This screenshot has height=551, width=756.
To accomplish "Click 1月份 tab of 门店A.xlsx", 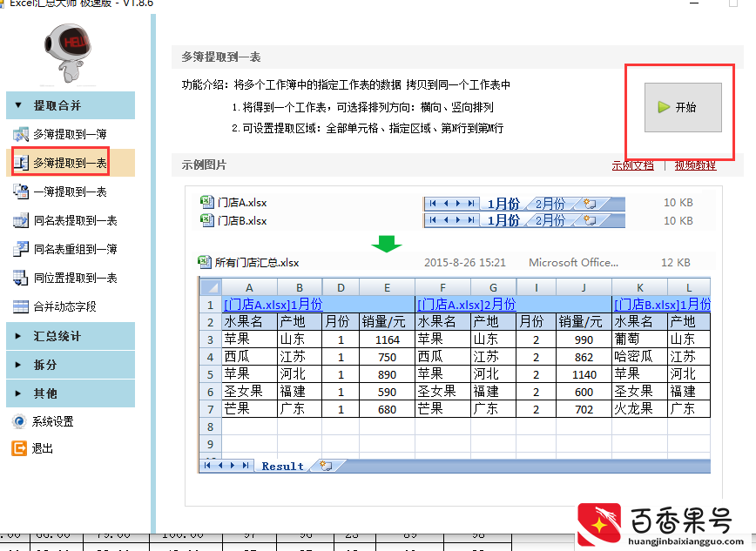I will (503, 204).
